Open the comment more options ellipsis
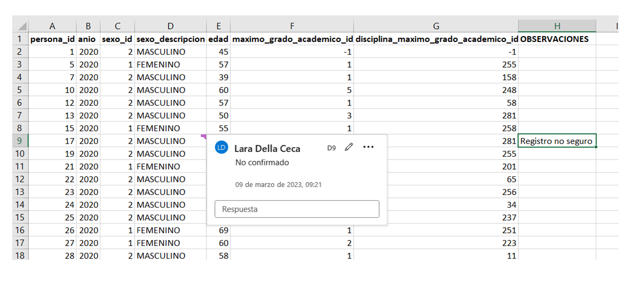644x281 pixels. point(368,147)
